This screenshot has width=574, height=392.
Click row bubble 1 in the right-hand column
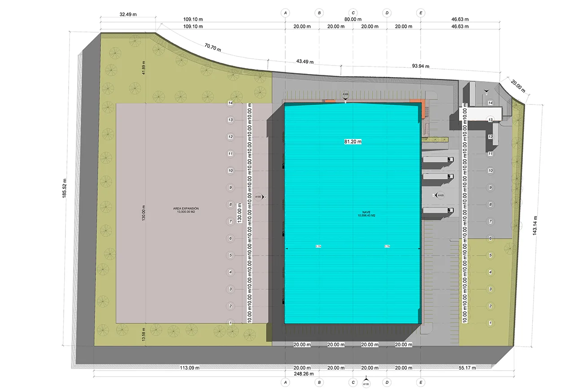tap(491, 323)
